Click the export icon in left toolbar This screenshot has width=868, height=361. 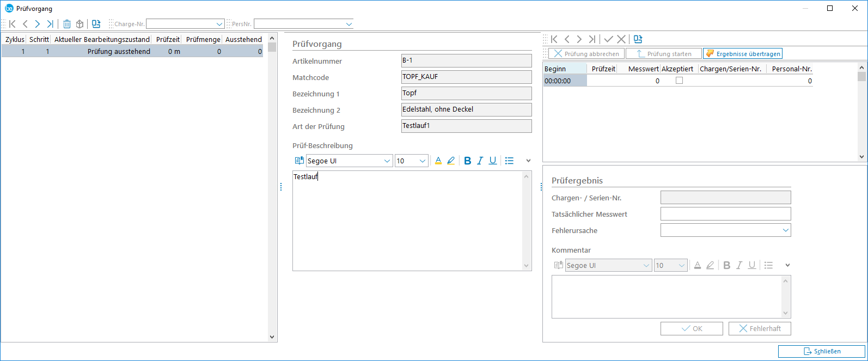click(96, 24)
